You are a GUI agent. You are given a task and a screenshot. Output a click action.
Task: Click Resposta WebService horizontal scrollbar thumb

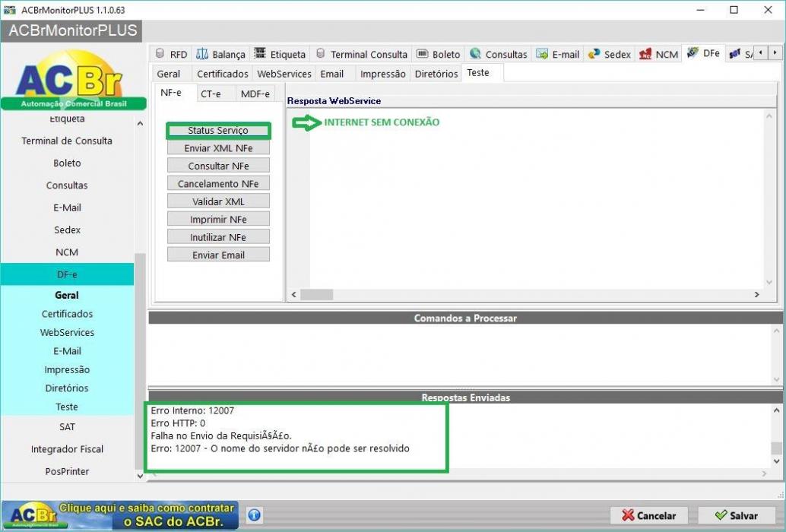point(316,295)
